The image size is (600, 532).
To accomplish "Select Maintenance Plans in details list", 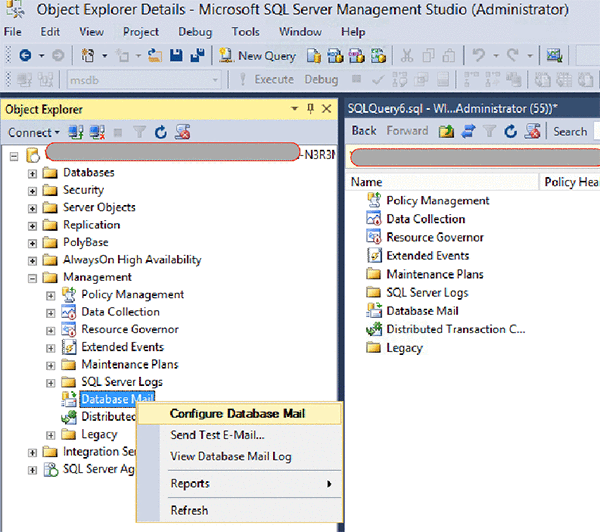I will (435, 274).
